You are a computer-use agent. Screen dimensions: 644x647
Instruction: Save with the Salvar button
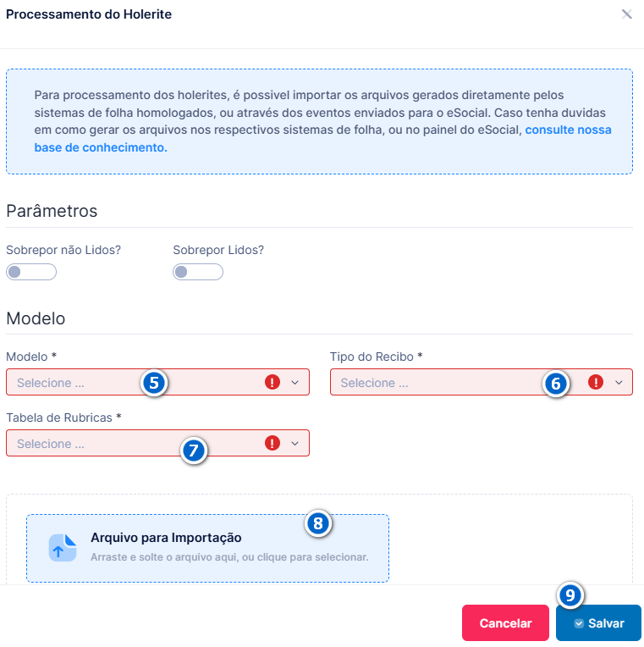point(598,622)
